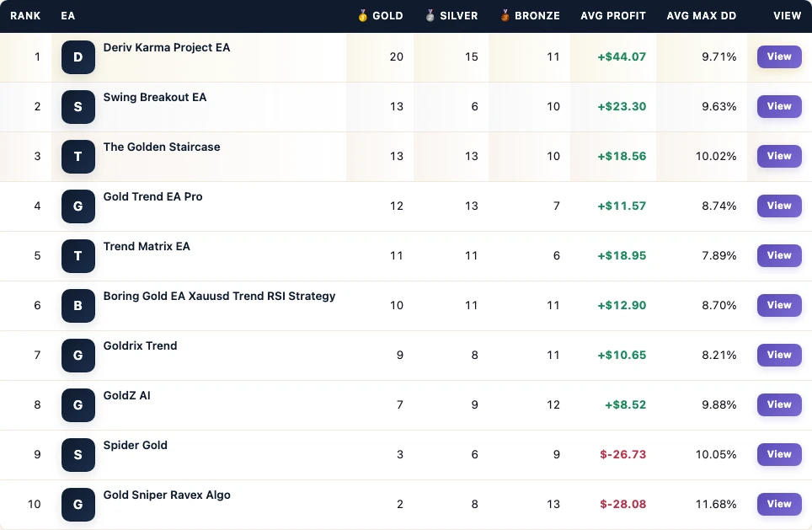The width and height of the screenshot is (812, 530).
Task: Click the $-26.73 average profit value
Action: click(x=623, y=455)
